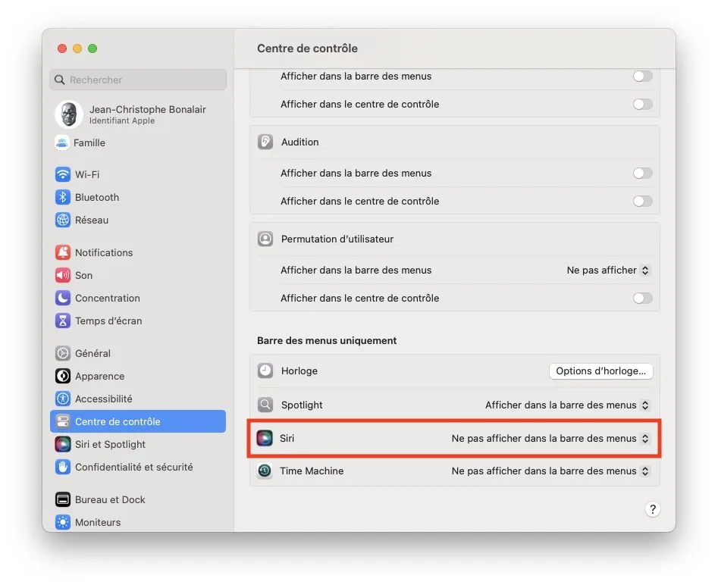Open the Notifications bell icon
718x588 pixels.
(63, 252)
